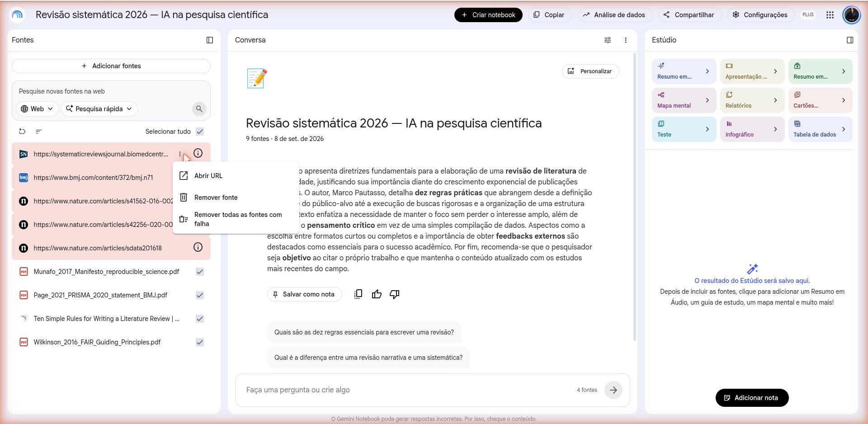This screenshot has height=424, width=868.
Task: Open the Web source type dropdown
Action: tap(38, 109)
